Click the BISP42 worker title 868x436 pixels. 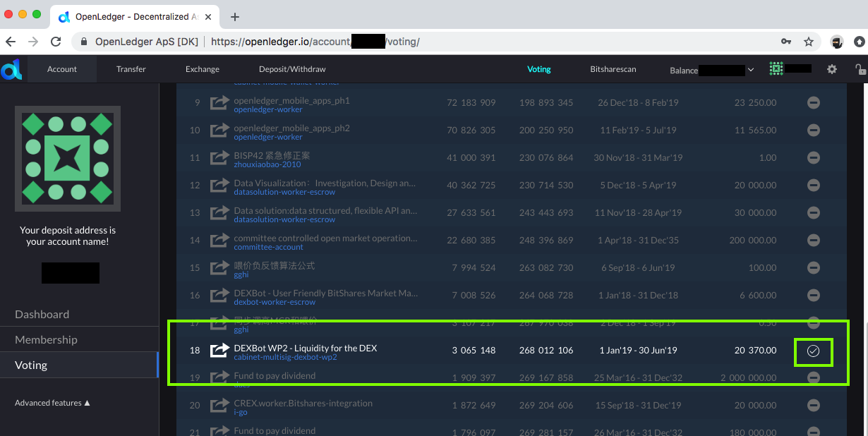pyautogui.click(x=272, y=155)
